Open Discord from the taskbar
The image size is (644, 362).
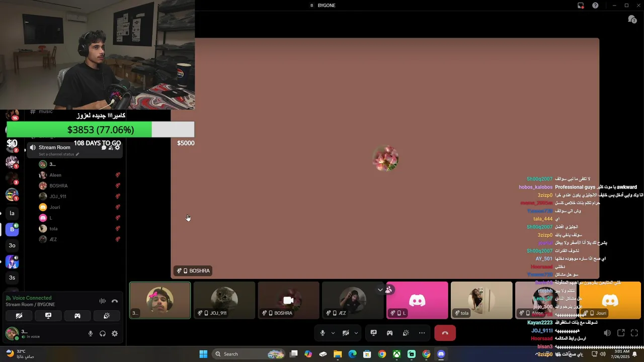pos(441,354)
